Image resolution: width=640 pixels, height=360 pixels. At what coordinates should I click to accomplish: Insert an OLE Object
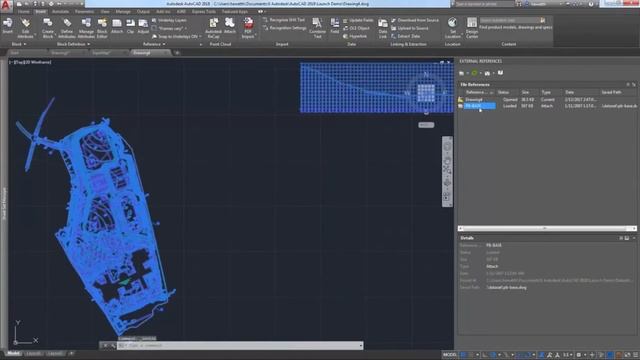[356, 28]
